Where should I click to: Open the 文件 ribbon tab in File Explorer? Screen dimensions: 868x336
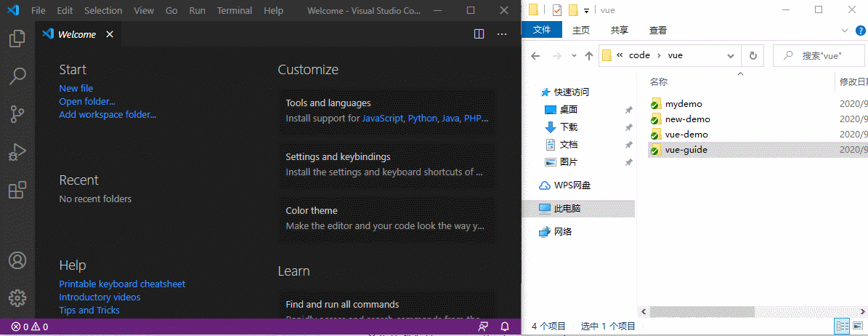click(x=542, y=30)
